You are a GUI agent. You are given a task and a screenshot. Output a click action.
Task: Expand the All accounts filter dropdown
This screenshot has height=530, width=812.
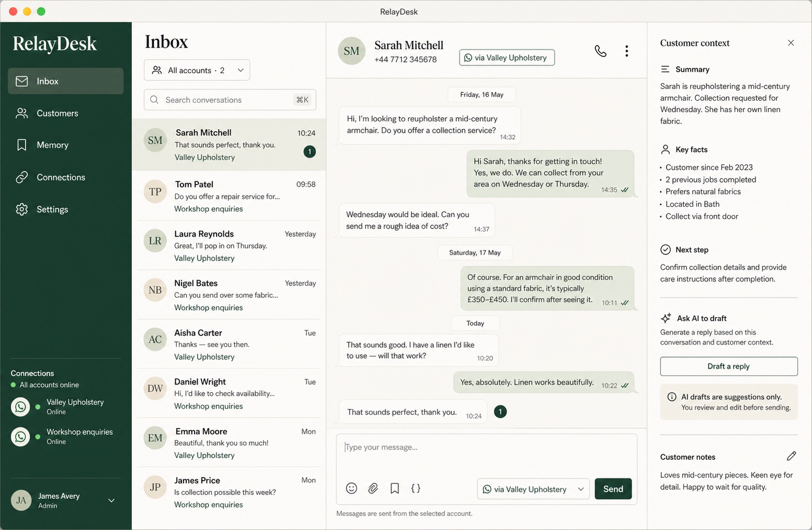(x=197, y=70)
